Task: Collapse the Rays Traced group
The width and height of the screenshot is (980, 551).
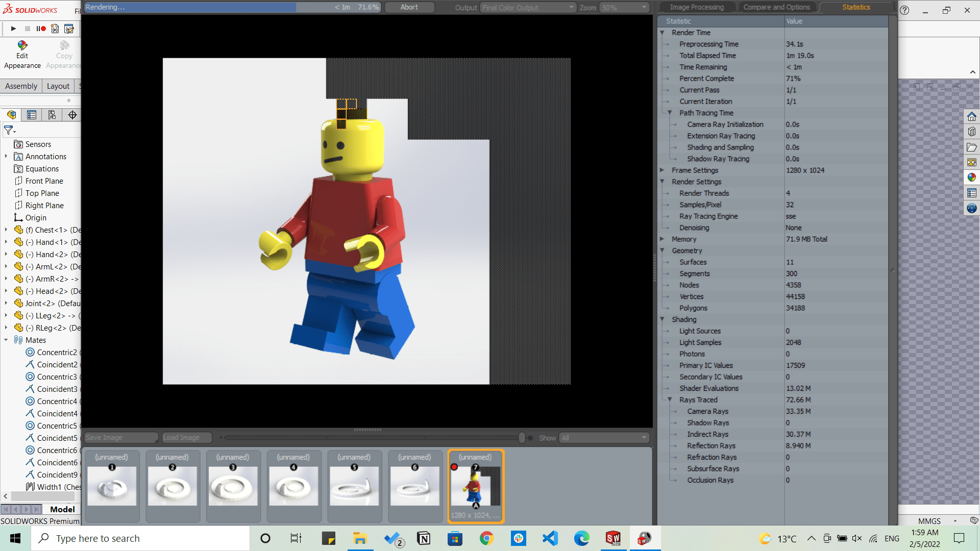Action: point(670,400)
